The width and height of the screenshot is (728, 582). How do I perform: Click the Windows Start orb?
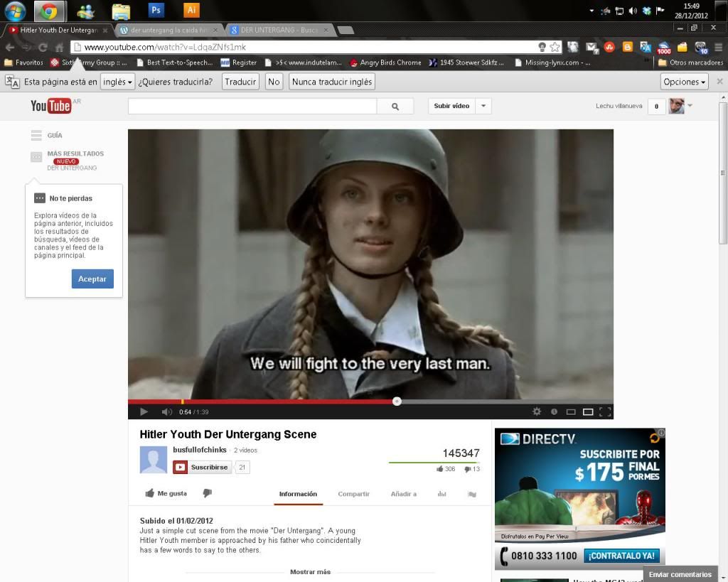click(16, 11)
